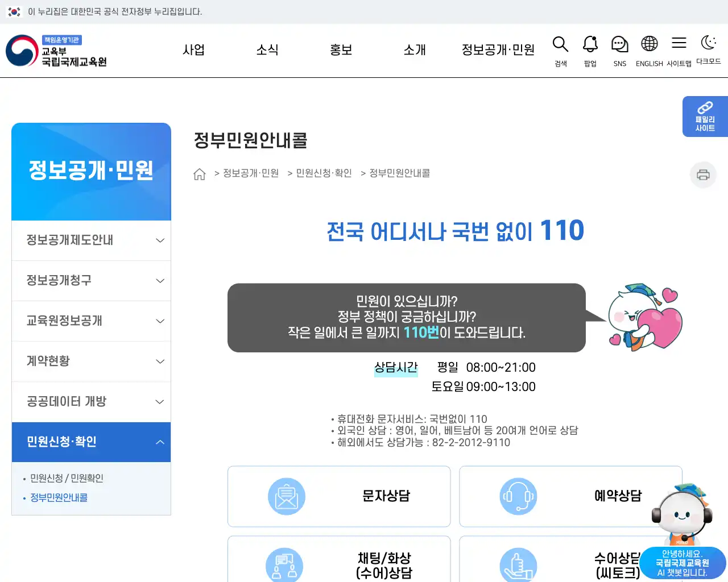Open the 소식 main menu
728x582 pixels.
[x=267, y=50]
